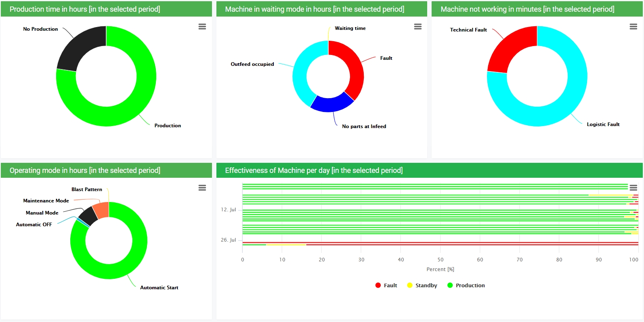This screenshot has width=644, height=322.
Task: Open the export menu on Machine waiting mode chart
Action: coord(417,26)
